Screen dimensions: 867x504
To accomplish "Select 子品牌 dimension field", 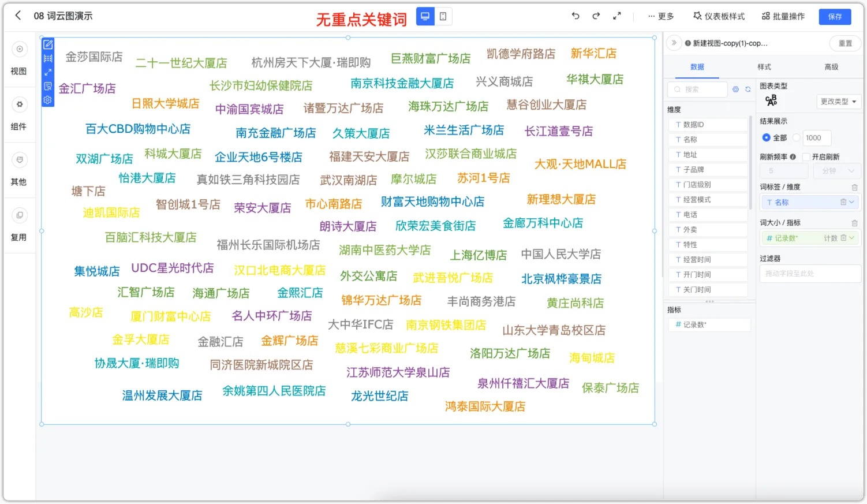I will coord(708,170).
